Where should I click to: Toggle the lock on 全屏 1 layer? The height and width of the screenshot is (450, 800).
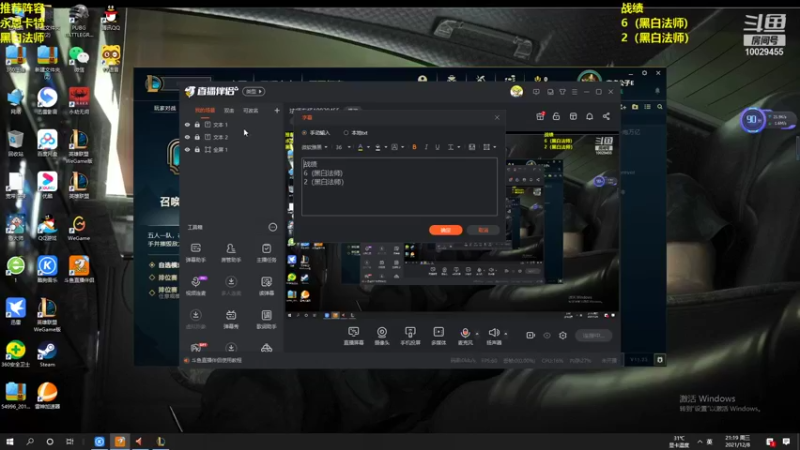tap(197, 149)
